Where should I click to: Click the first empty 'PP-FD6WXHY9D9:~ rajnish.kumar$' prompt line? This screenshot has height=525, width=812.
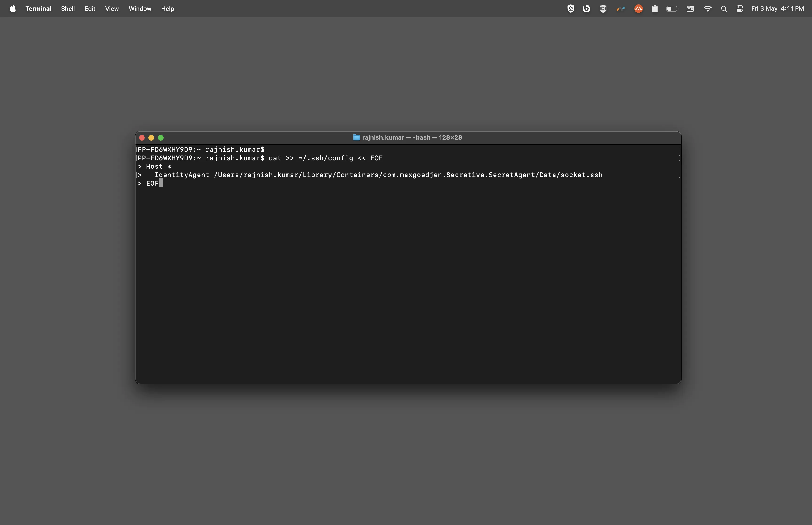(201, 149)
